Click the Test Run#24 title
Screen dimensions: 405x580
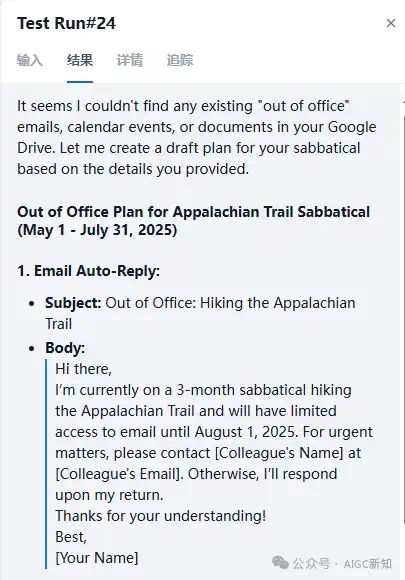coord(66,23)
